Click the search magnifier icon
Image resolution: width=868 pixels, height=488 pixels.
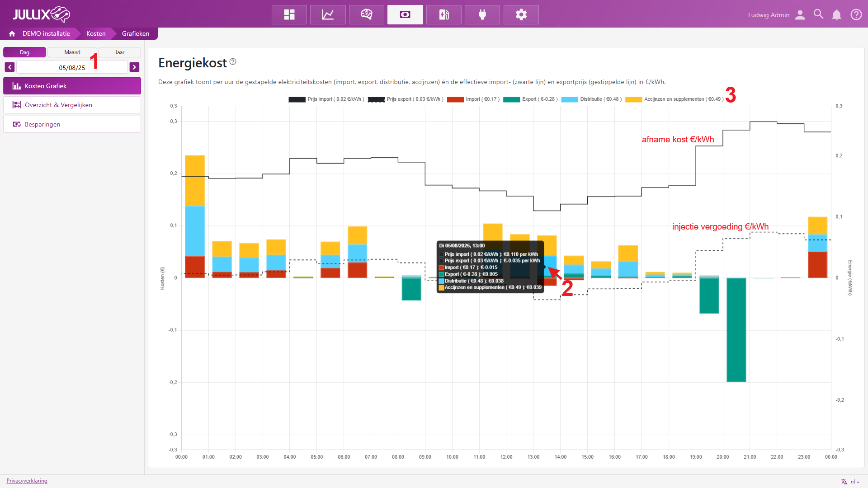click(x=818, y=14)
